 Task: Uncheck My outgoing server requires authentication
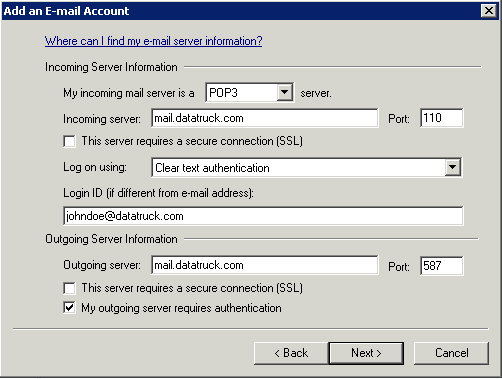69,308
